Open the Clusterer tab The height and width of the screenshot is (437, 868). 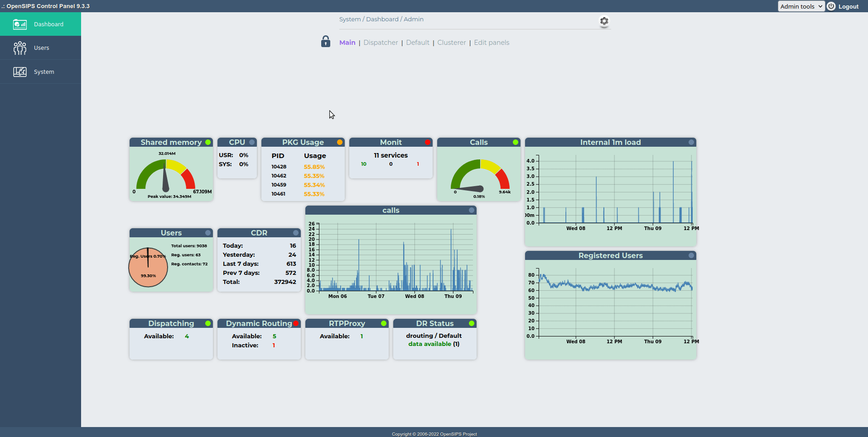(451, 42)
